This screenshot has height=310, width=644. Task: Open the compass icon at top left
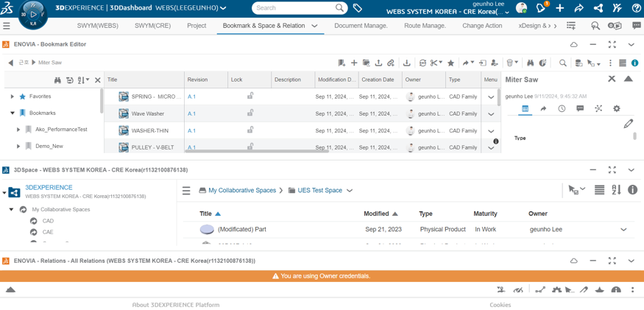click(32, 13)
